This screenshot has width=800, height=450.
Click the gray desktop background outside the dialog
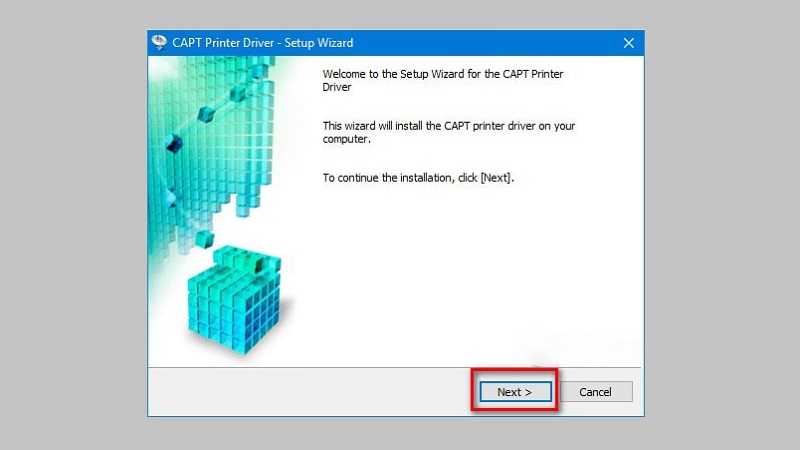(71, 224)
